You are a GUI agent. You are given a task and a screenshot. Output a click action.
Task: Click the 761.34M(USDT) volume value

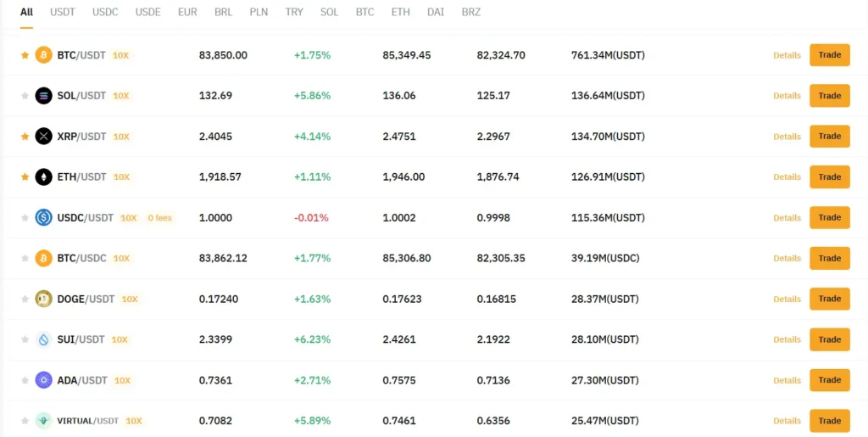[x=608, y=55]
